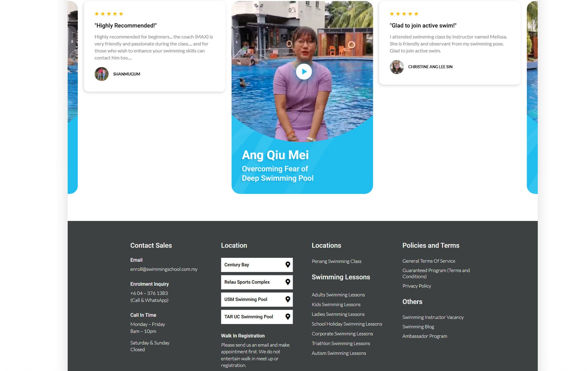Click Christine Ang Lee Sin's avatar photo
The image size is (588, 371).
[x=397, y=67]
